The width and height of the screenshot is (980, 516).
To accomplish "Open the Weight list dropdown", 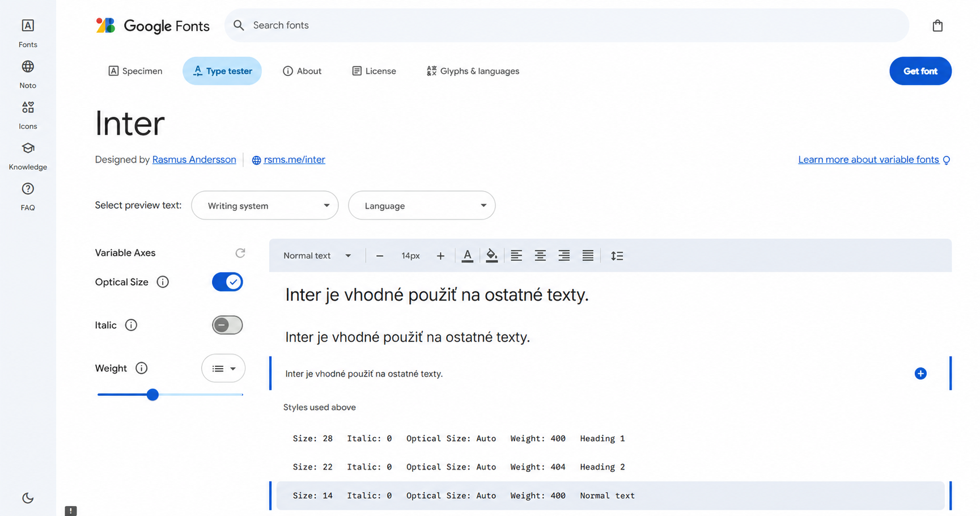I will [223, 369].
